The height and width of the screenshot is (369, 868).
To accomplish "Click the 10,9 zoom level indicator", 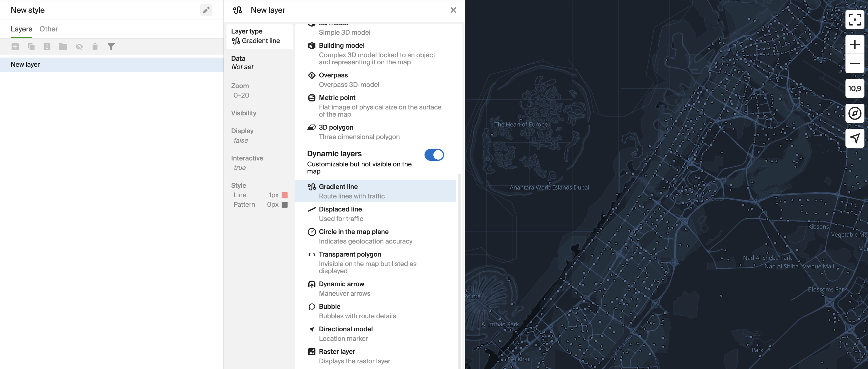I will (x=855, y=88).
